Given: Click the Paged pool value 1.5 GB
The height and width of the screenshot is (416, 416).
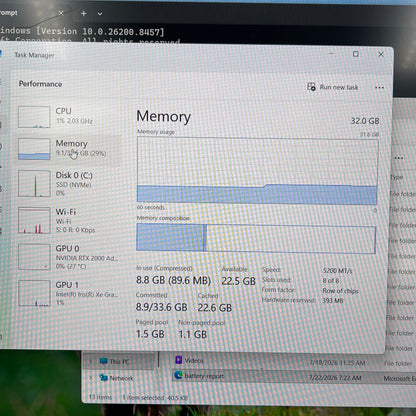Looking at the screenshot, I should [150, 334].
